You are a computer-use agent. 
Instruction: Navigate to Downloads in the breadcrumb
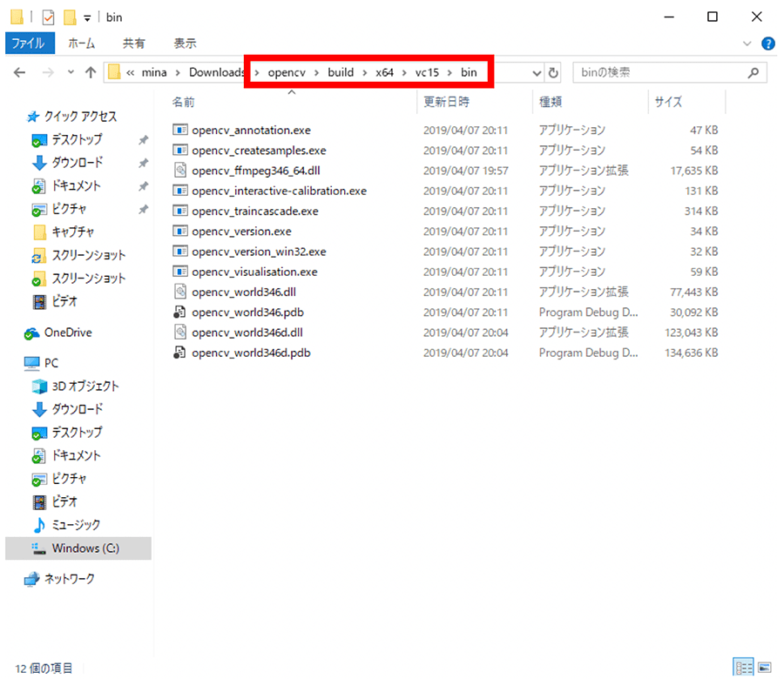[217, 72]
